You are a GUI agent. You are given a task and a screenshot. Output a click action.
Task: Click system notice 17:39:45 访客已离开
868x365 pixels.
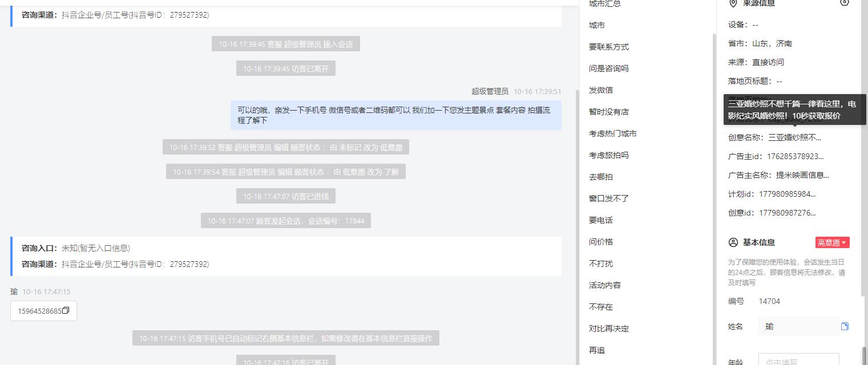(286, 68)
